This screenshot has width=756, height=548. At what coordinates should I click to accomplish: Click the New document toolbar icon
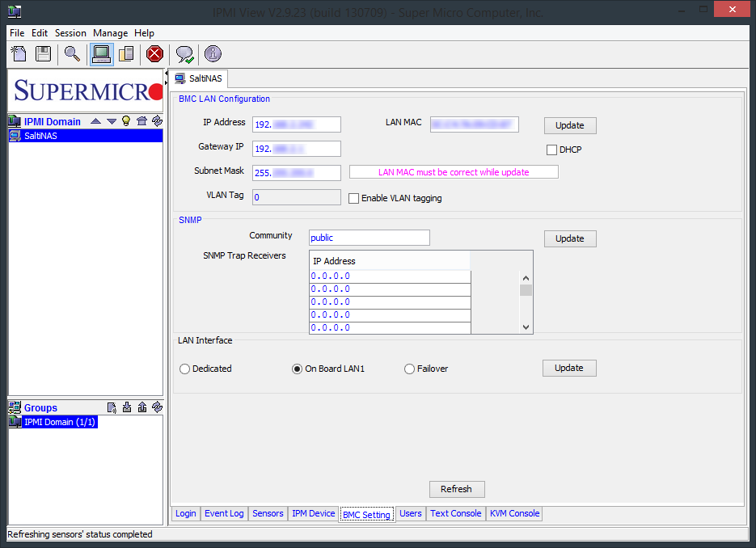coord(19,53)
